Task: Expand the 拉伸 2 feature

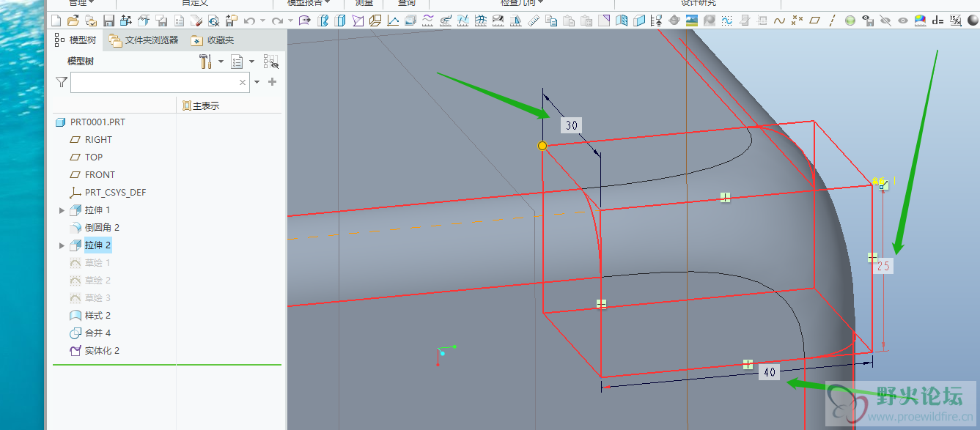Action: point(62,245)
